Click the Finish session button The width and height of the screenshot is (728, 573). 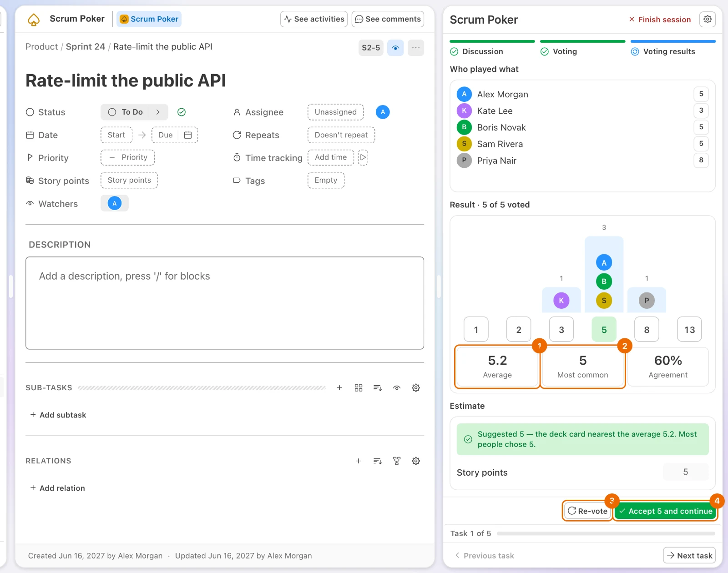coord(660,20)
